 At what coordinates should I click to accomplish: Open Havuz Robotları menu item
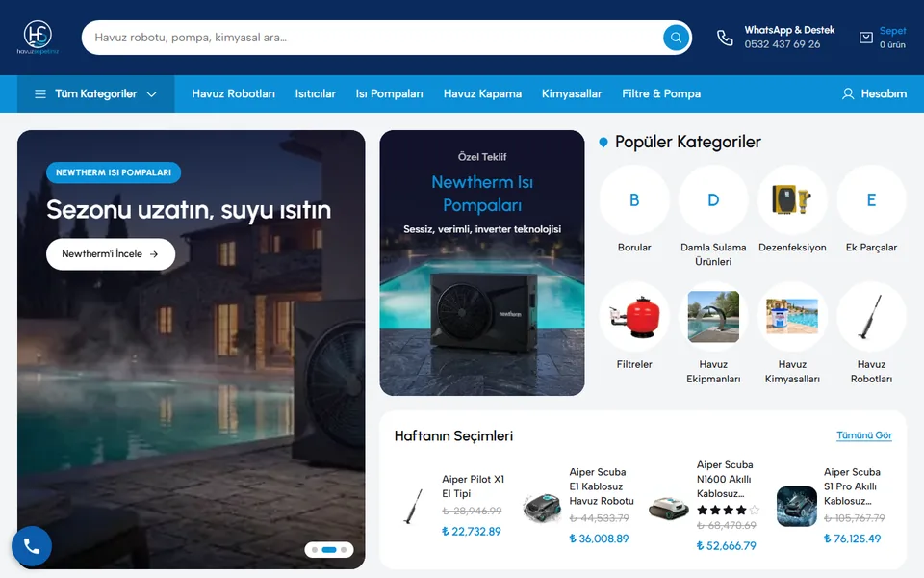click(x=233, y=93)
